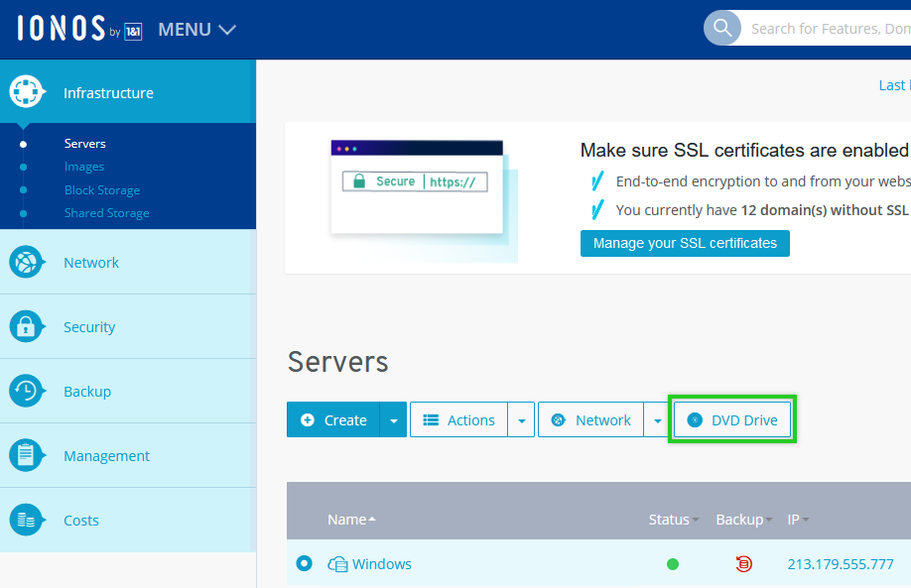This screenshot has width=911, height=588.
Task: Select the Windows server radio button
Action: click(x=305, y=563)
